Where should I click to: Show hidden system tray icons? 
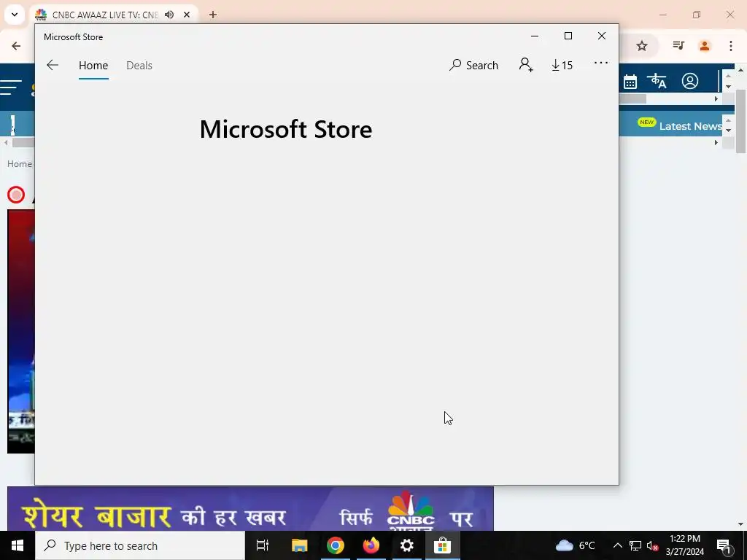coord(617,545)
